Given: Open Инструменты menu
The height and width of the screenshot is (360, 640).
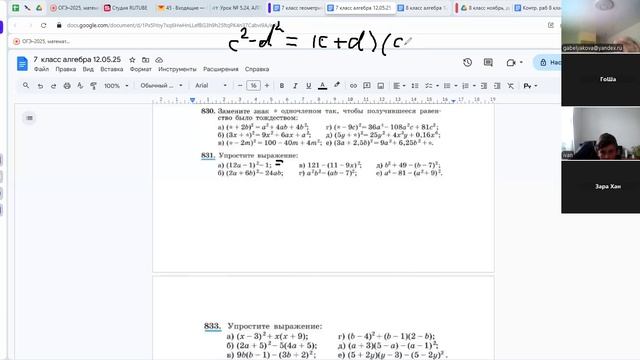Looking at the screenshot, I should (177, 69).
